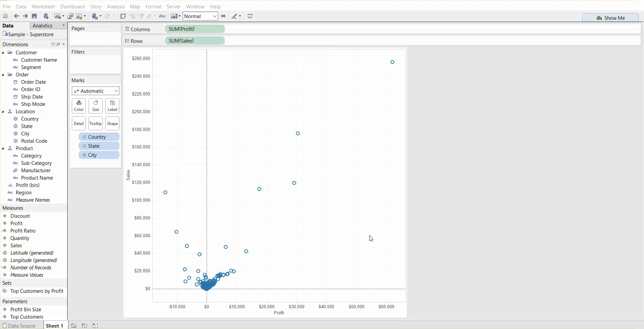Open the Dimensions pane dropdown arrow
The image size is (644, 329).
coord(64,44)
